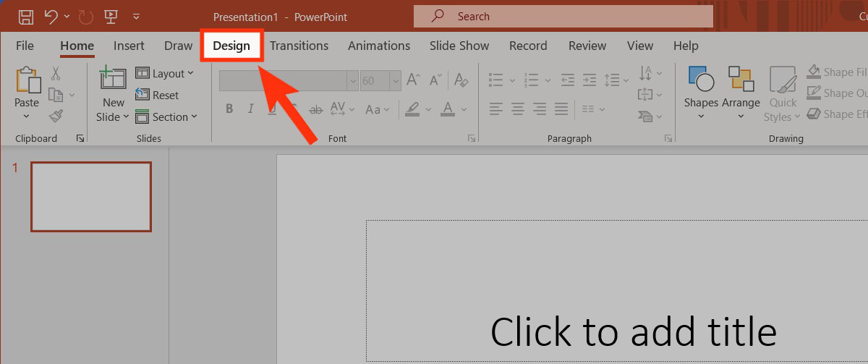Viewport: 868px width, 364px height.
Task: Open Change Case Aa dropdown
Action: tap(378, 109)
